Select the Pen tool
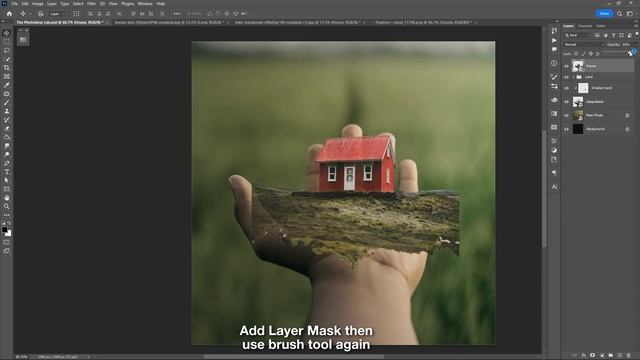 [x=7, y=163]
